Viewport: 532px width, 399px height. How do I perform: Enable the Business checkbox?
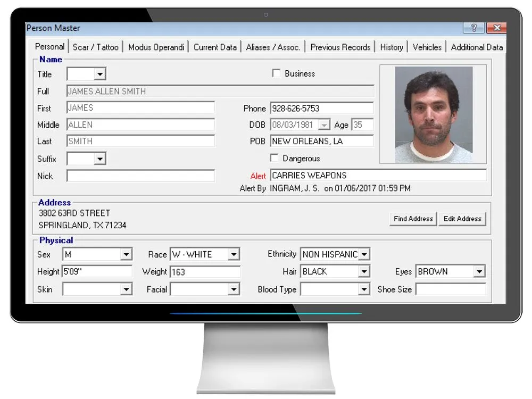[276, 73]
